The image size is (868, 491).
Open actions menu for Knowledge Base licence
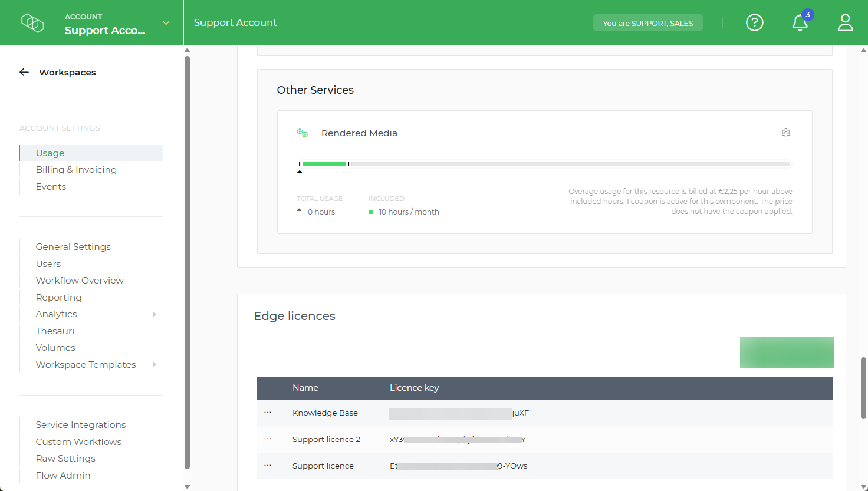tap(268, 413)
